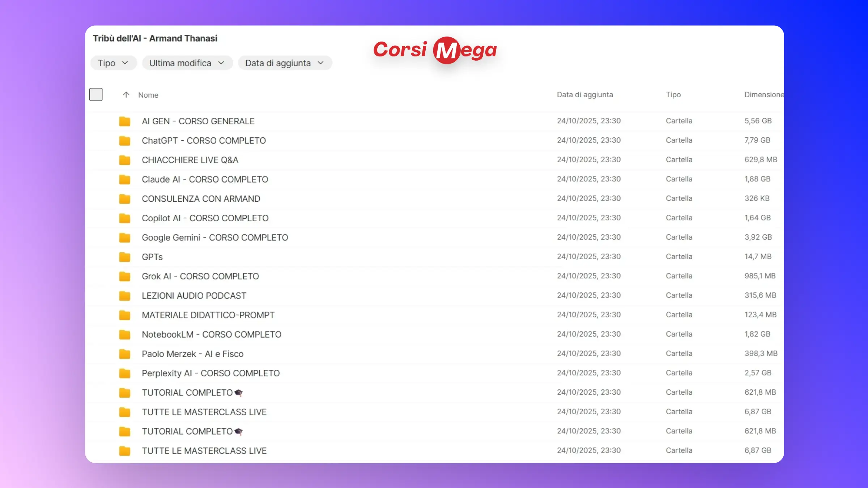Click the 1,82 GB size value
The image size is (868, 488).
[757, 334]
